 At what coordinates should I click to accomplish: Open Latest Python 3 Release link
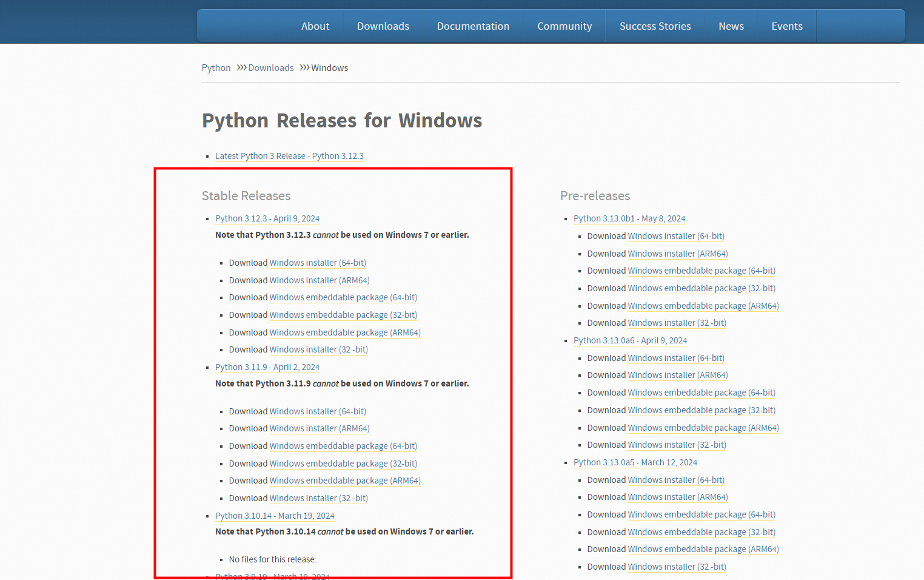tap(289, 156)
